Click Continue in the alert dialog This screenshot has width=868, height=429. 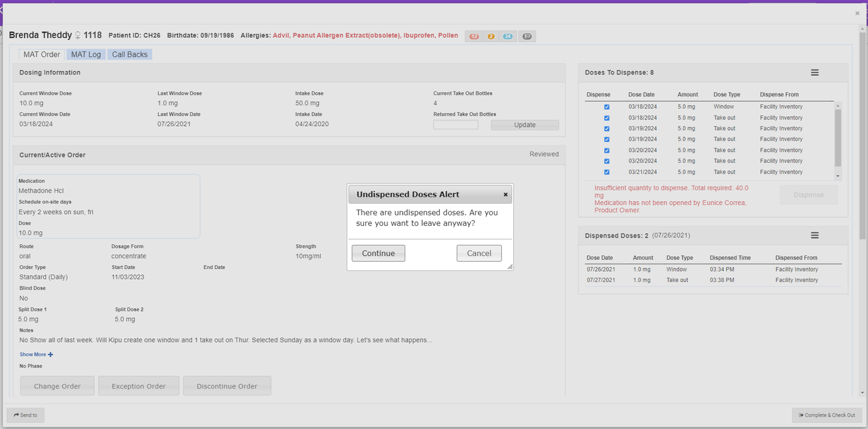(x=378, y=253)
